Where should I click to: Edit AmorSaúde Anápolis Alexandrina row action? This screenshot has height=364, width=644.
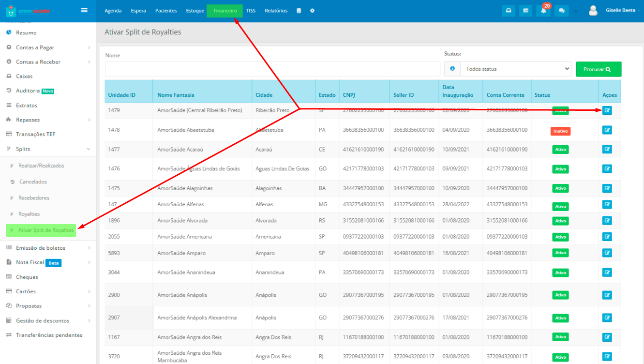coord(607,318)
